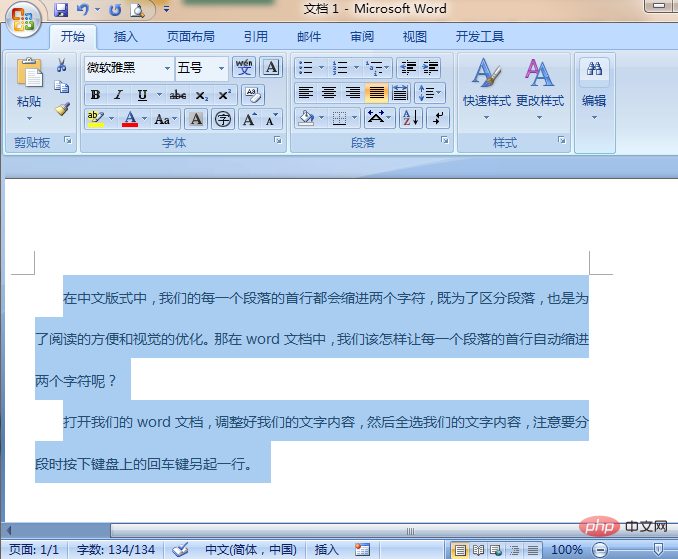This screenshot has height=559, width=678.
Task: Click the Sort icon in paragraph group
Action: coord(410,119)
